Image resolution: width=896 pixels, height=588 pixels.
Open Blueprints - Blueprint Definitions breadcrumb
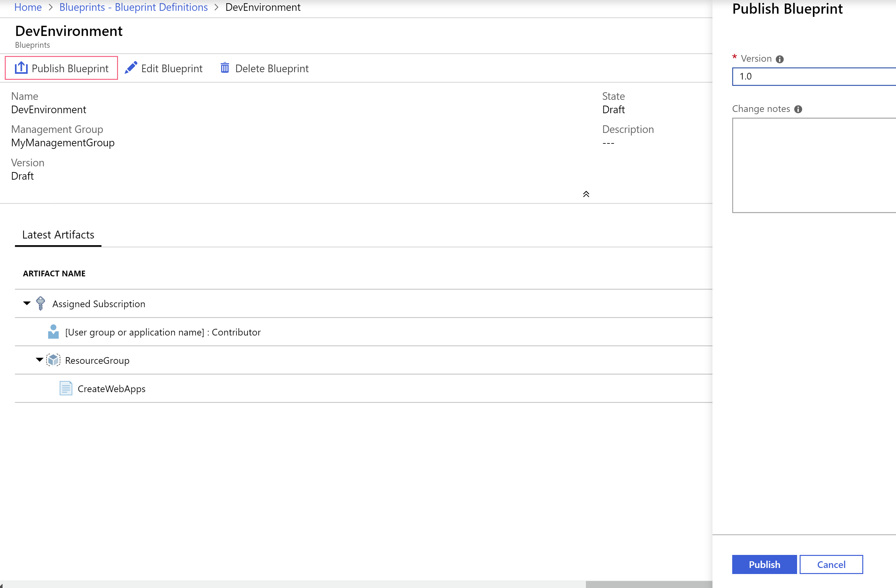134,7
